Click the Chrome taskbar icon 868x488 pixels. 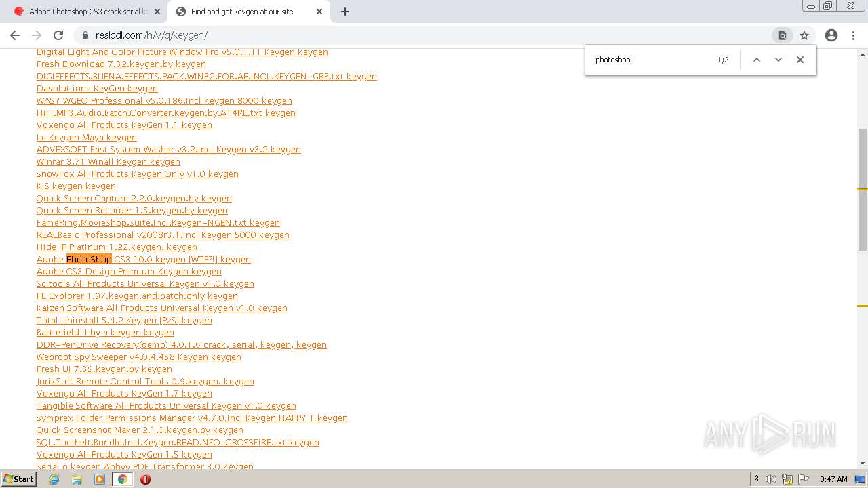(x=123, y=479)
